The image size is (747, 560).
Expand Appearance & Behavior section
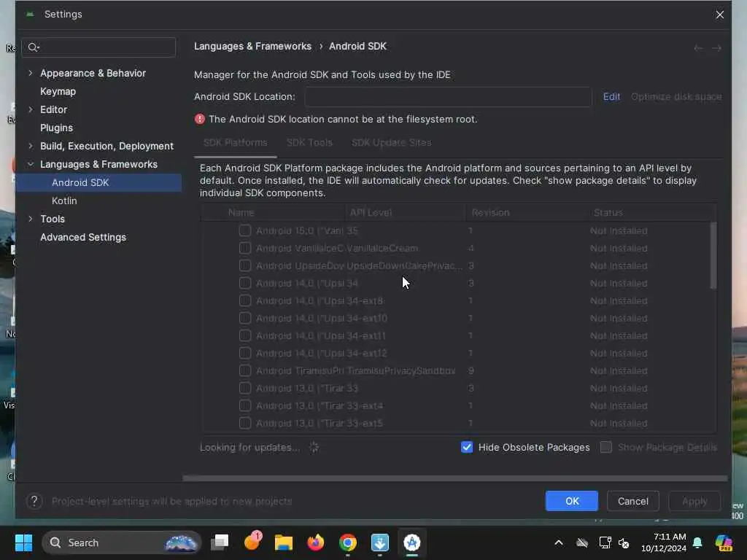pos(31,73)
